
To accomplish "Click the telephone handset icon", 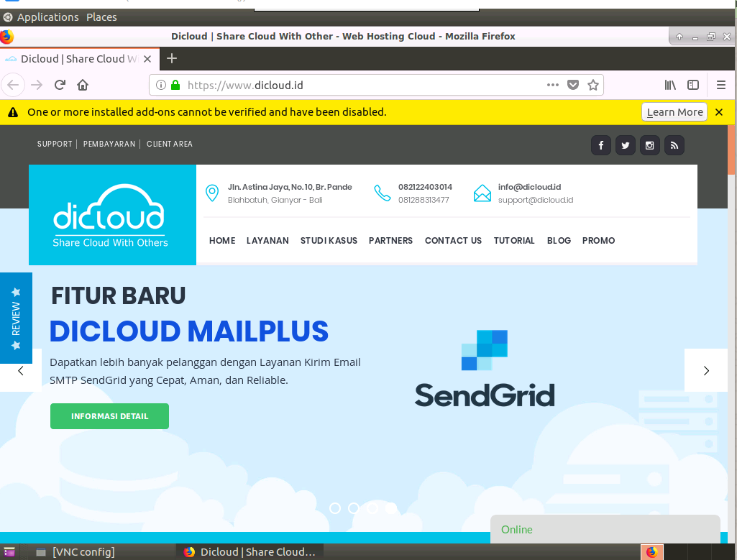I will pyautogui.click(x=382, y=193).
